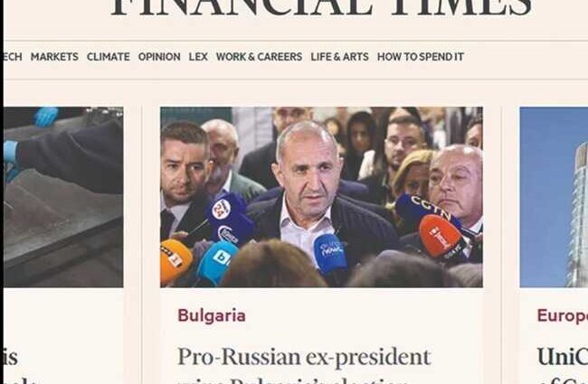Open the Bulgaria topic tag
The height and width of the screenshot is (384, 588).
212,315
